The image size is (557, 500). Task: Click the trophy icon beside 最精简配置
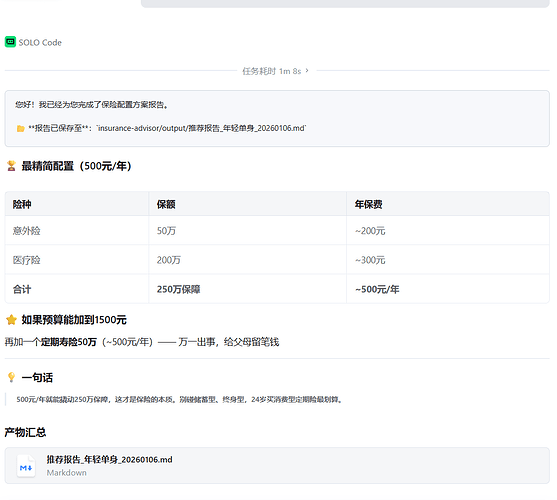[x=11, y=166]
